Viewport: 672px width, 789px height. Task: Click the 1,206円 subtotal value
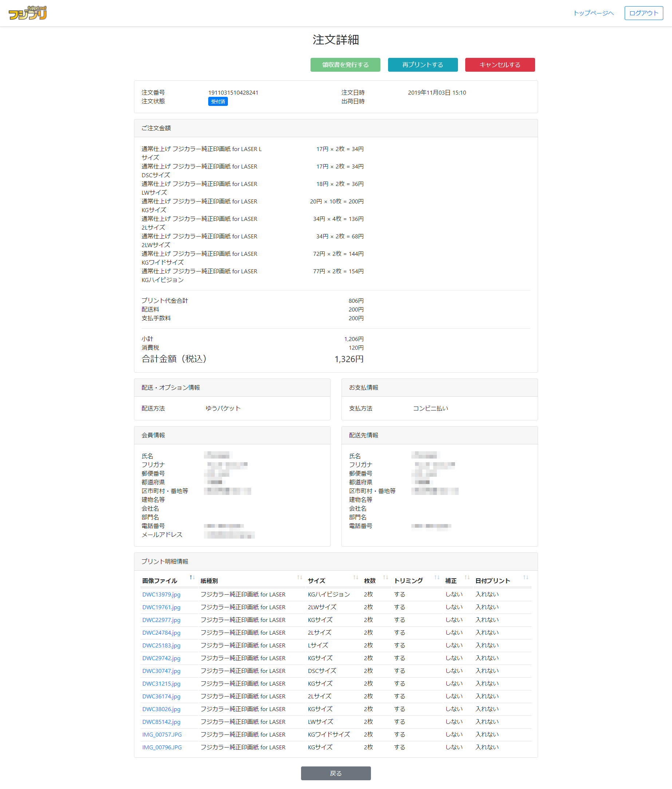(354, 339)
